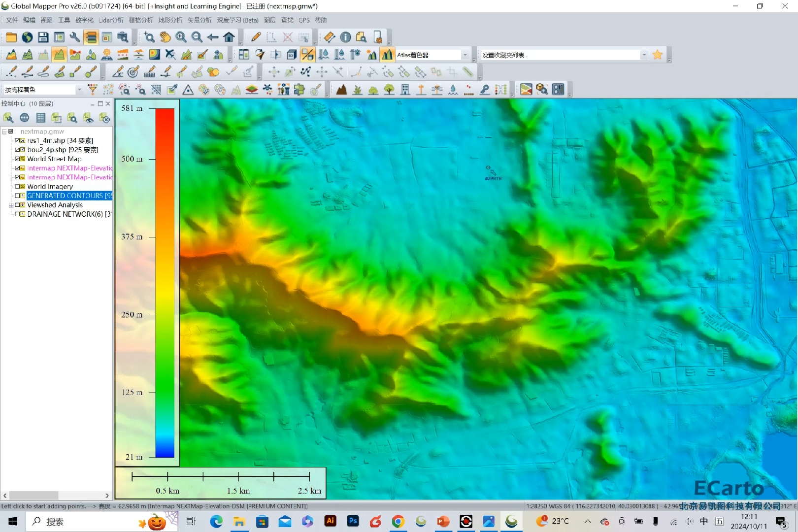Open the Configuration wrench tool
798x532 pixels.
pos(75,37)
